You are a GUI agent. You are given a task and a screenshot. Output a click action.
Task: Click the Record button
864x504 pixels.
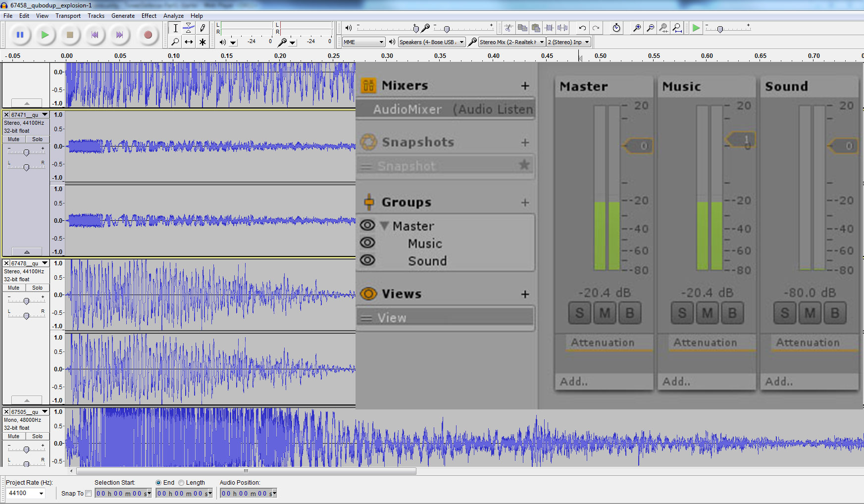pyautogui.click(x=148, y=35)
